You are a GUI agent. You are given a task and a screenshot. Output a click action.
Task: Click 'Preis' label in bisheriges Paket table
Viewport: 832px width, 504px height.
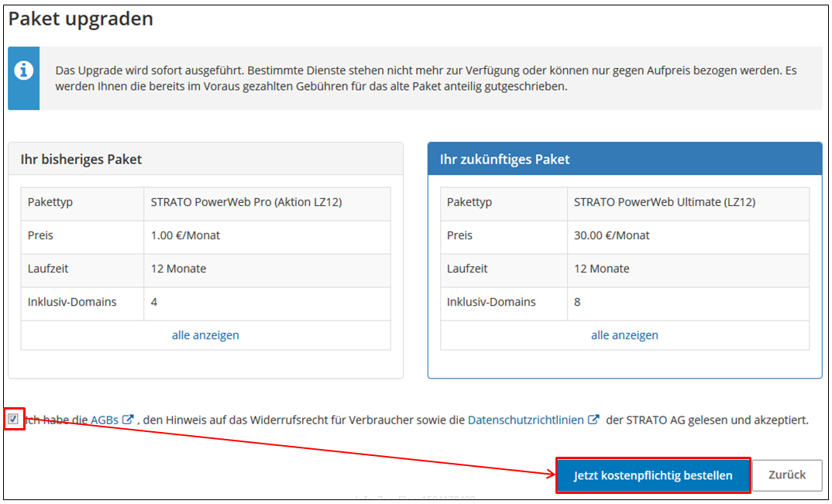point(40,235)
